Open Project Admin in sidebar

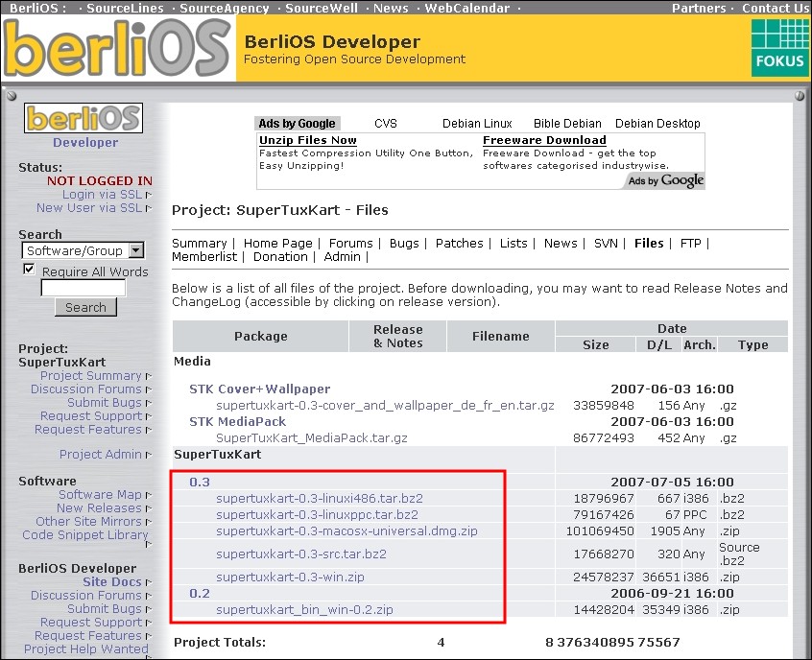101,455
